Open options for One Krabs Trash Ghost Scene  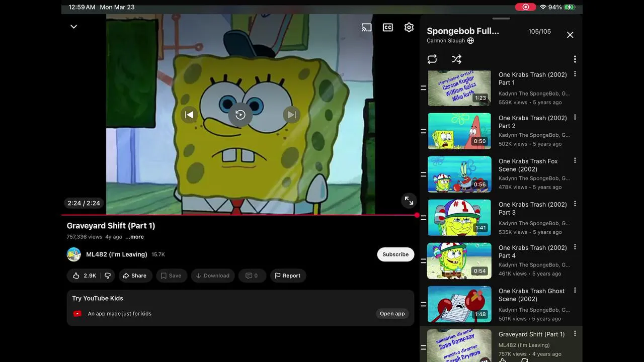[x=575, y=290]
